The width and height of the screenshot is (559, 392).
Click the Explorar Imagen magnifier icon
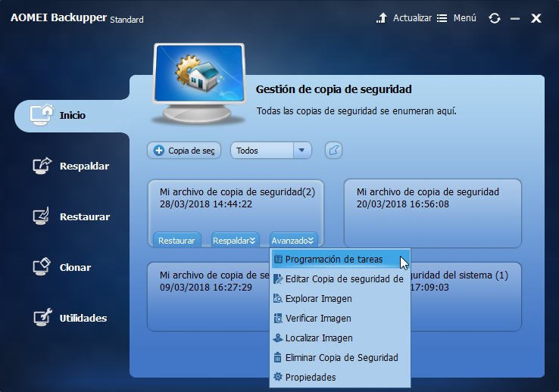pyautogui.click(x=278, y=298)
